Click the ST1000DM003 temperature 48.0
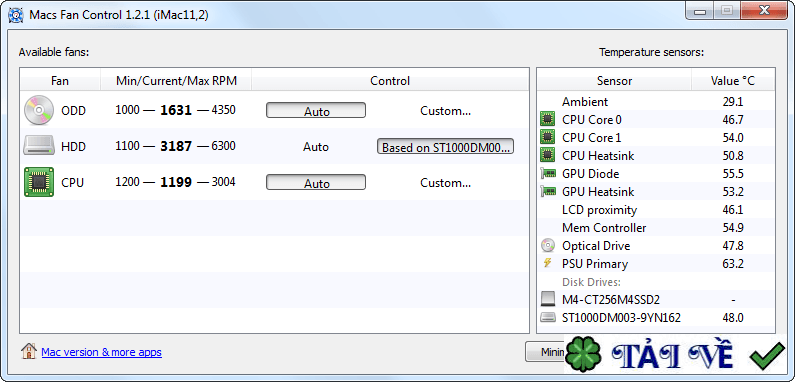 [733, 318]
